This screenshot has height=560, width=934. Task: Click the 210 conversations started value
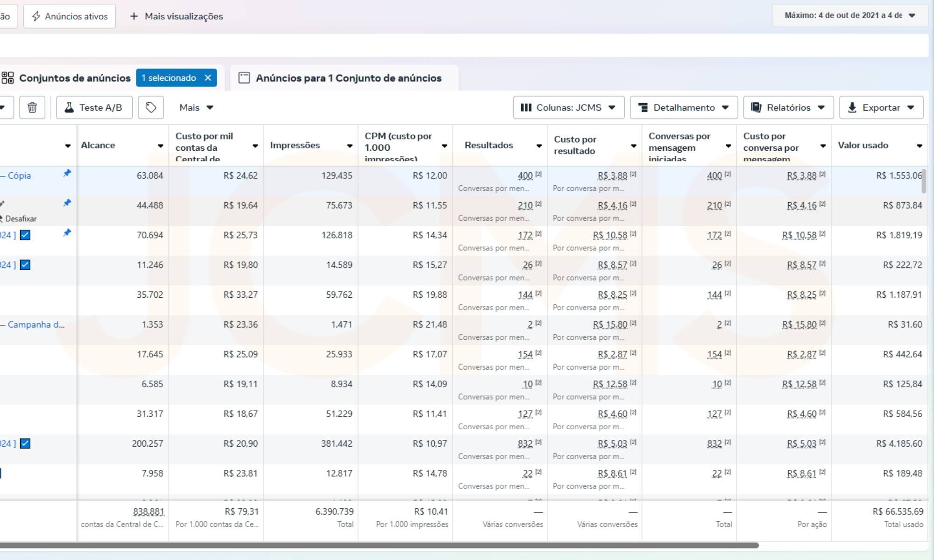pos(714,206)
